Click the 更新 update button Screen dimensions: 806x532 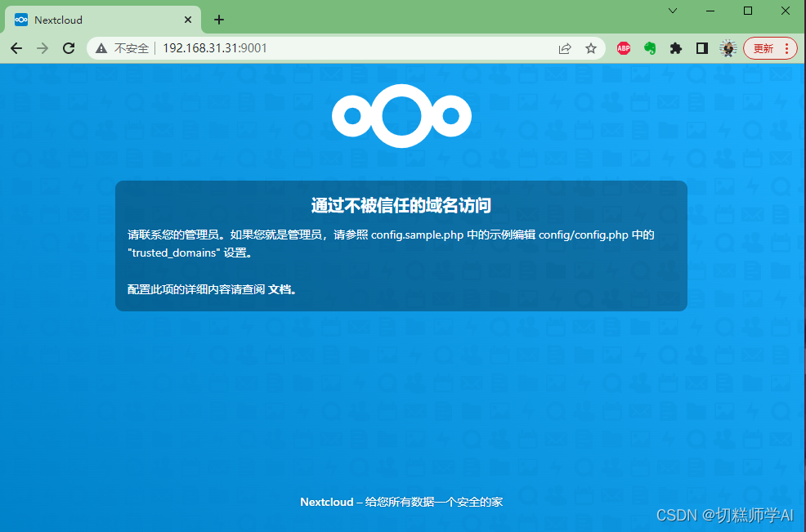click(763, 48)
